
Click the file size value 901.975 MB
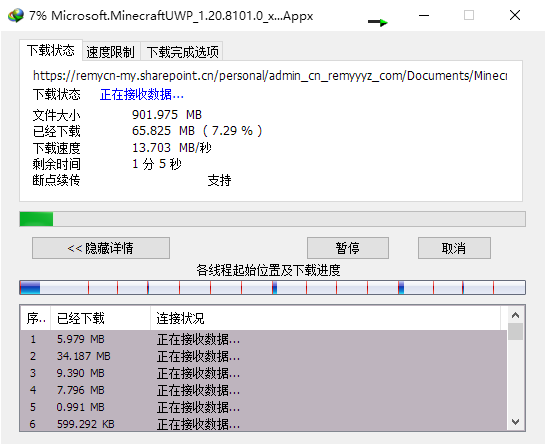click(167, 115)
